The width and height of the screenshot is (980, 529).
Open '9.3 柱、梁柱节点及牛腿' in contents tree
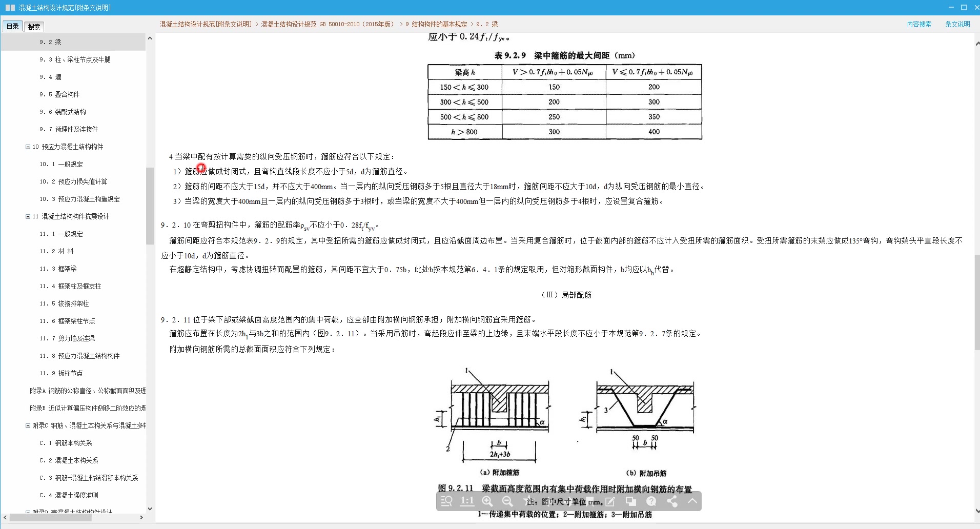point(75,59)
